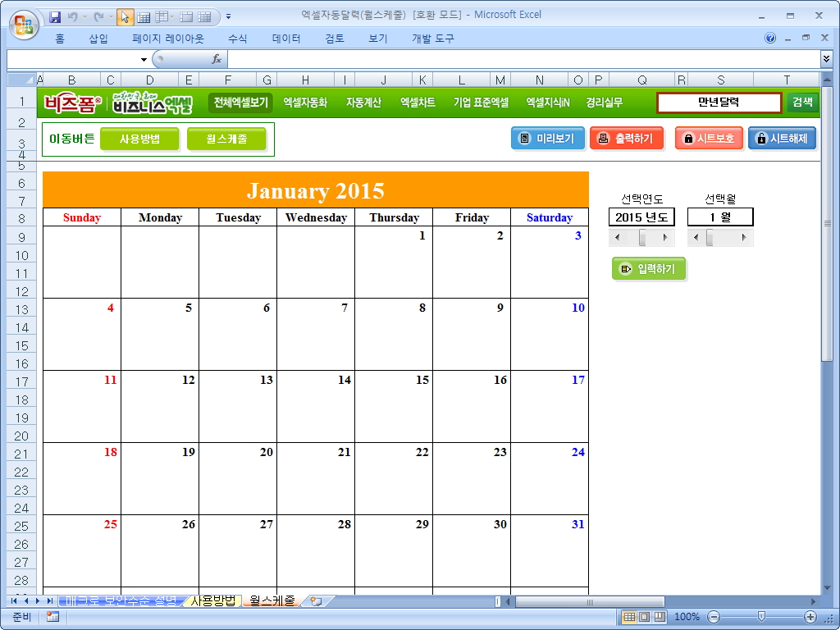
Task: Click the 미리보기 preview button
Action: [x=547, y=138]
